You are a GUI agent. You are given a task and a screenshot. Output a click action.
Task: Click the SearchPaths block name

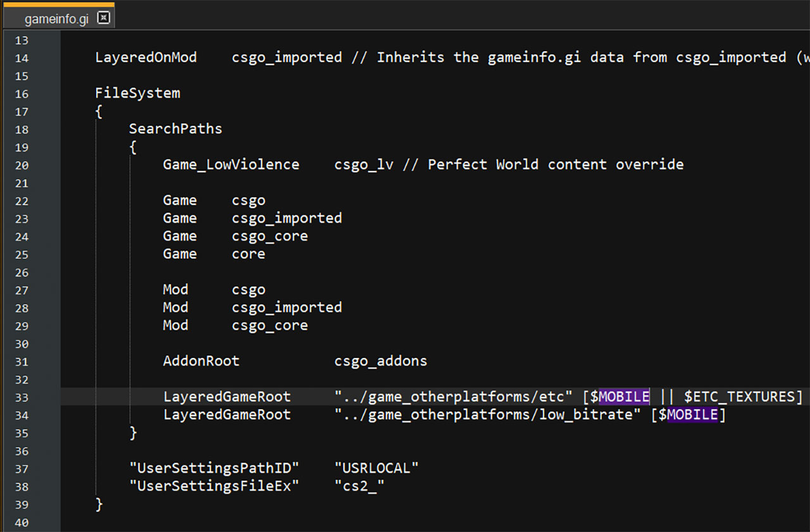[175, 129]
